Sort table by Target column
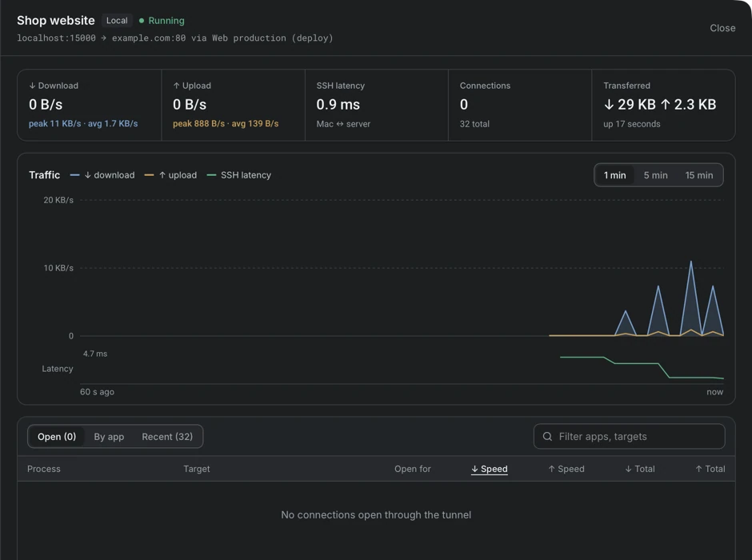The height and width of the screenshot is (560, 752). click(197, 469)
